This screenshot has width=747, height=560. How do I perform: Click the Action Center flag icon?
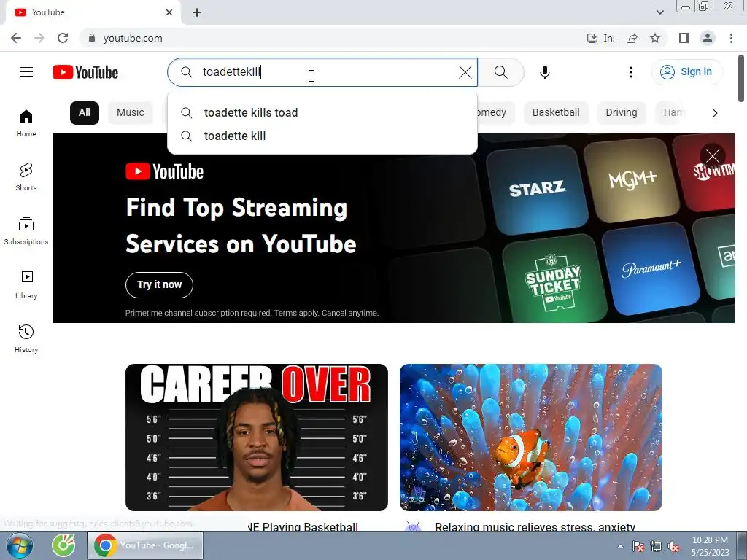638,547
